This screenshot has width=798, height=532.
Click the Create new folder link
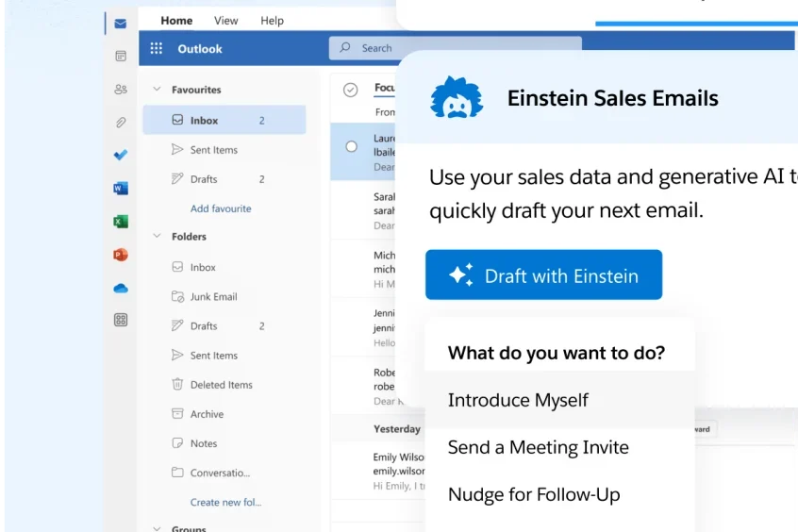click(x=225, y=502)
